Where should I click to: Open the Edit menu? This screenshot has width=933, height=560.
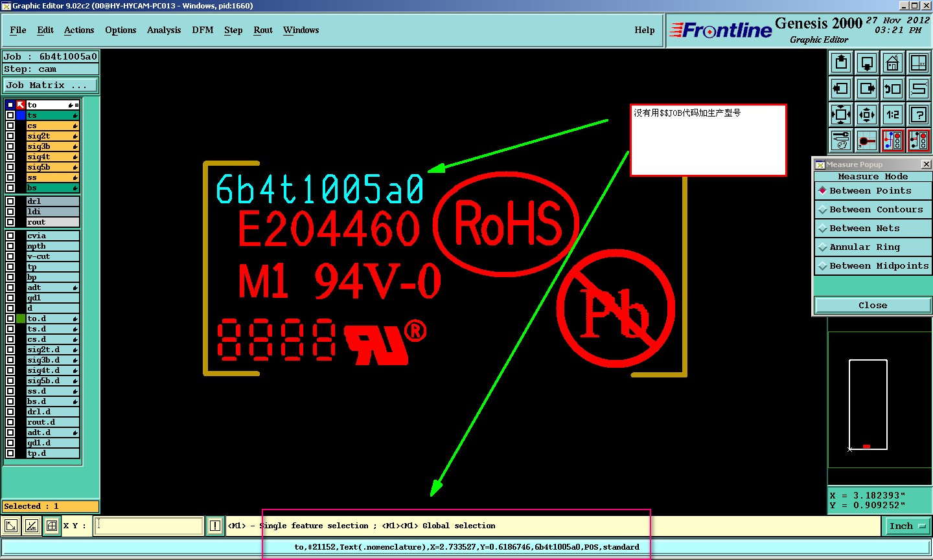45,30
